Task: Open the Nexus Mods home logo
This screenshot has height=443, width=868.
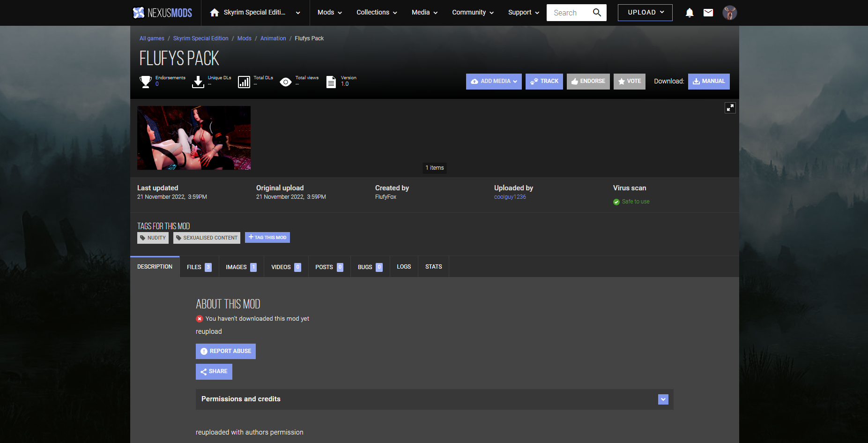Action: pos(162,13)
